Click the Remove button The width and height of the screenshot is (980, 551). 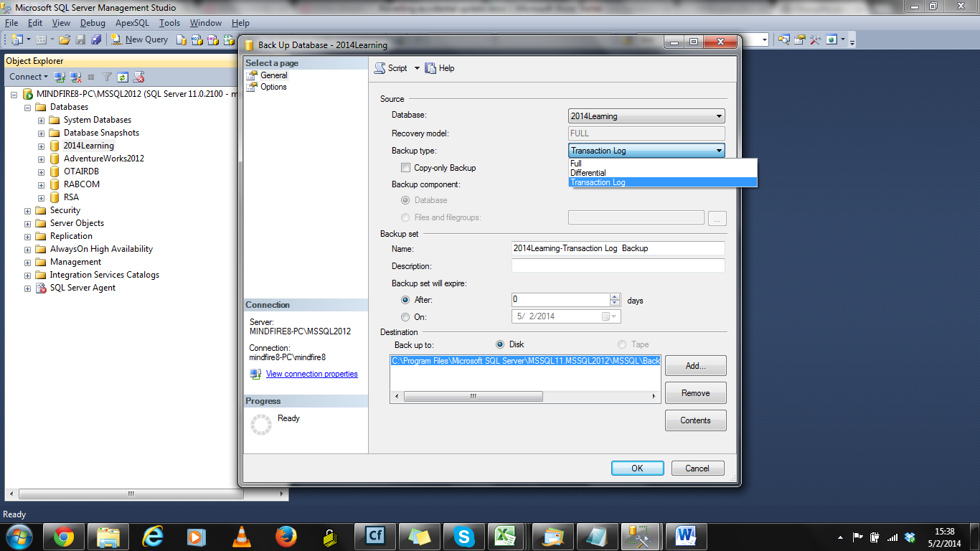695,393
